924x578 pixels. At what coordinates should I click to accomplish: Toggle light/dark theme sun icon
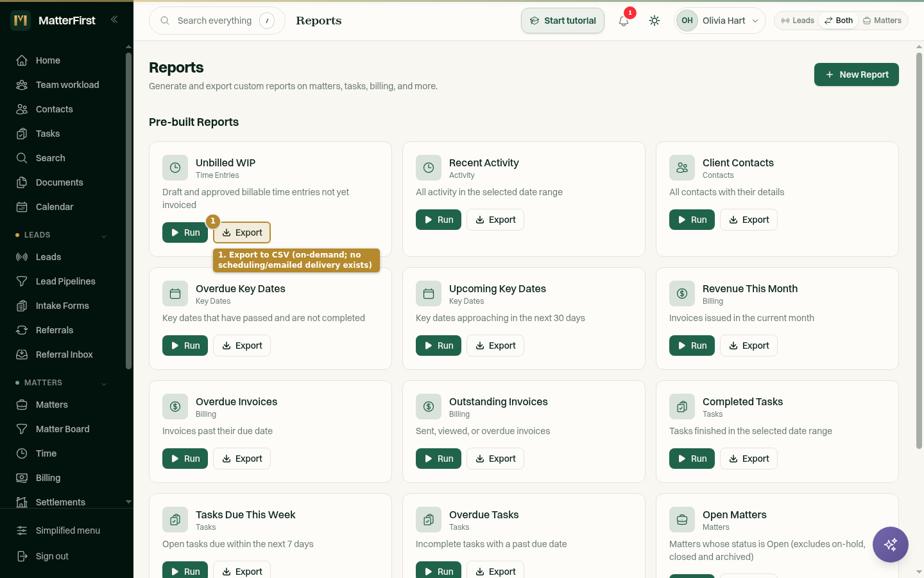(x=654, y=21)
